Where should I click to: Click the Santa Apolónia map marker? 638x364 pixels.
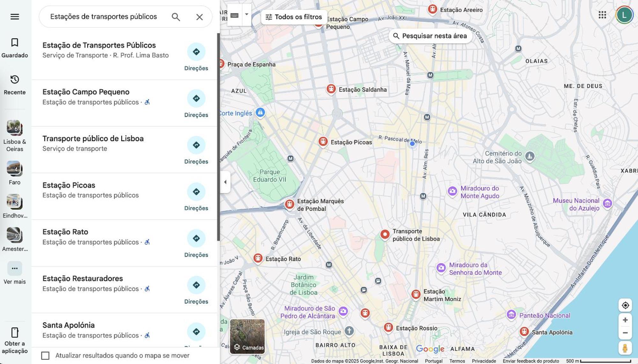pyautogui.click(x=524, y=331)
